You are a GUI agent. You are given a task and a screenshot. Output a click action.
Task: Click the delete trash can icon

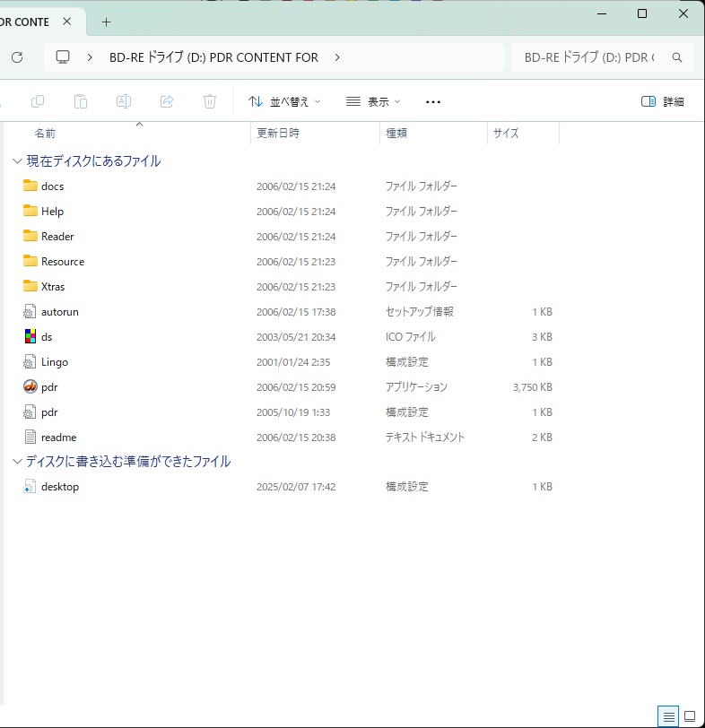(x=210, y=101)
